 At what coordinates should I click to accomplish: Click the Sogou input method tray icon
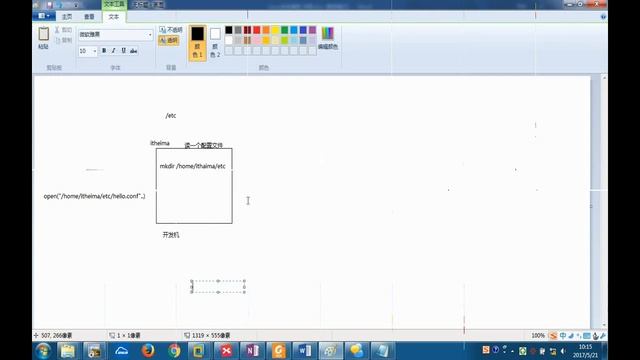tap(486, 350)
